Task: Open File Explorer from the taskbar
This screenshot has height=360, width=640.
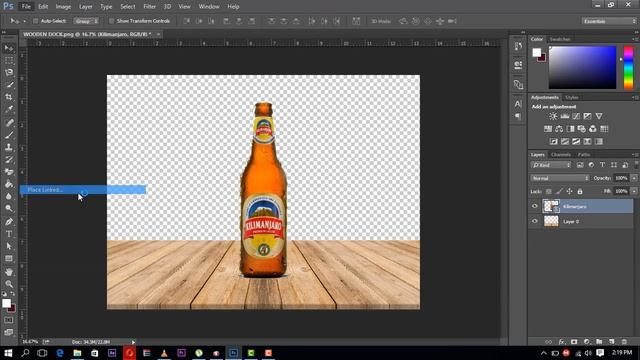Action: [x=77, y=353]
